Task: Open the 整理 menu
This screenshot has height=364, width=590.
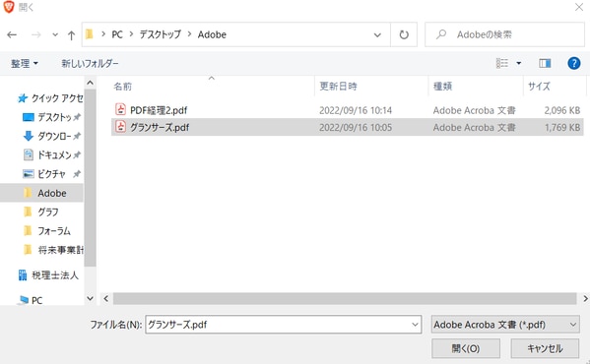Action: click(x=25, y=64)
